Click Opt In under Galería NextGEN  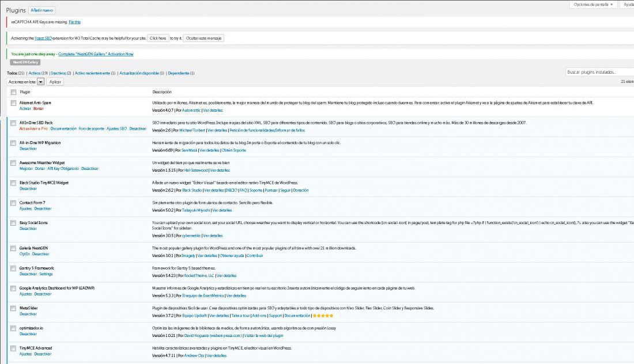click(x=25, y=254)
